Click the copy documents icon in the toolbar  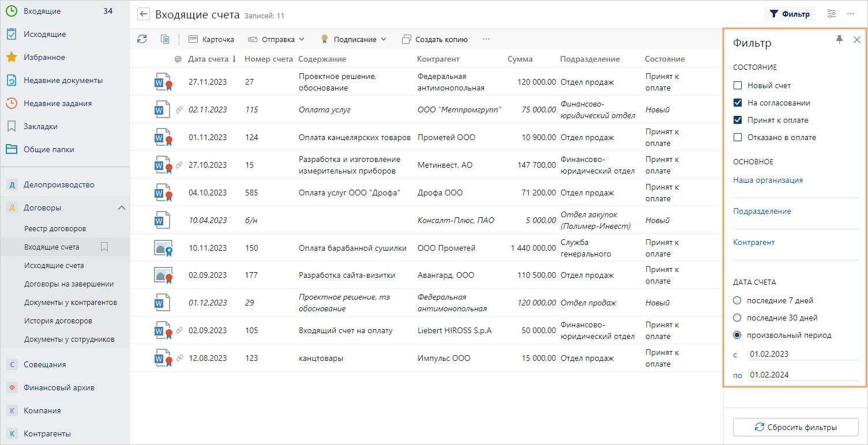[165, 39]
